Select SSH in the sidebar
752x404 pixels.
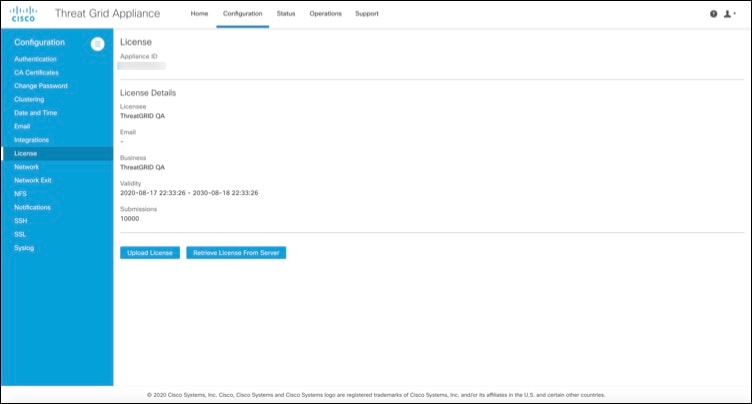[21, 221]
